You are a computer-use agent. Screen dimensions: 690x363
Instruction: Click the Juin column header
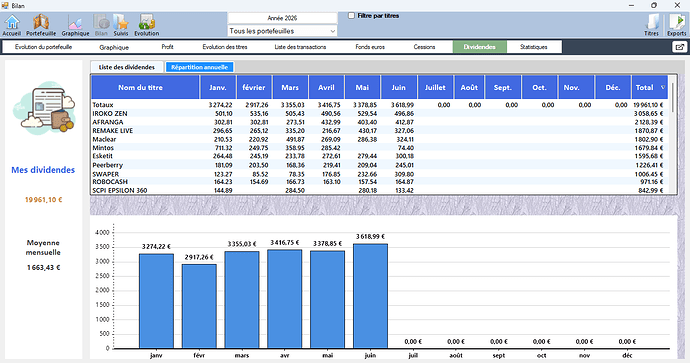click(399, 87)
